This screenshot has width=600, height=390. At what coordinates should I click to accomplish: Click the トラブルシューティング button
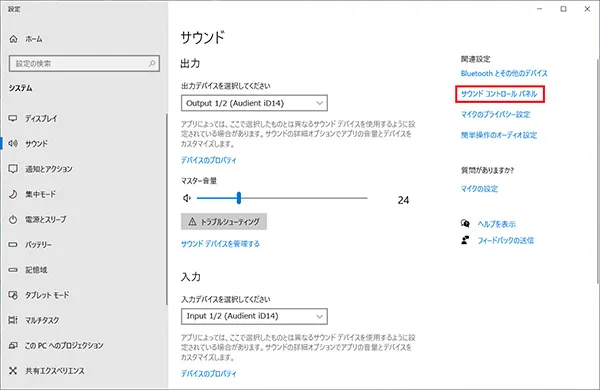224,222
